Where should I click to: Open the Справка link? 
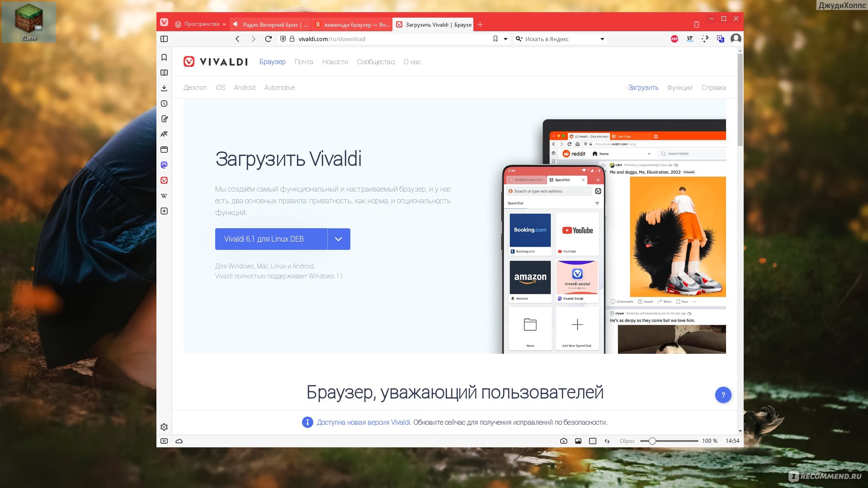713,88
